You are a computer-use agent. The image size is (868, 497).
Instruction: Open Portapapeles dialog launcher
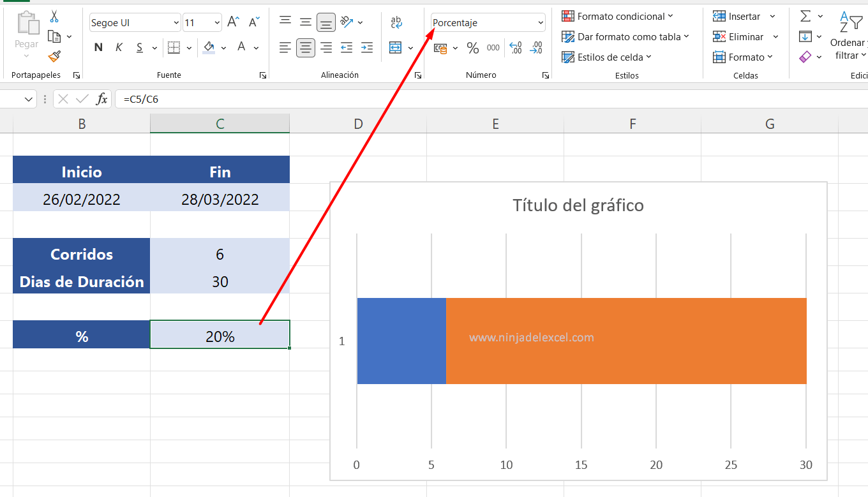77,75
